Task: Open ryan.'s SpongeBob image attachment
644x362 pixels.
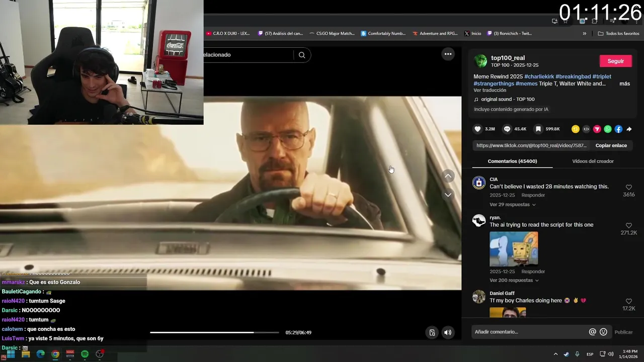Action: click(514, 248)
